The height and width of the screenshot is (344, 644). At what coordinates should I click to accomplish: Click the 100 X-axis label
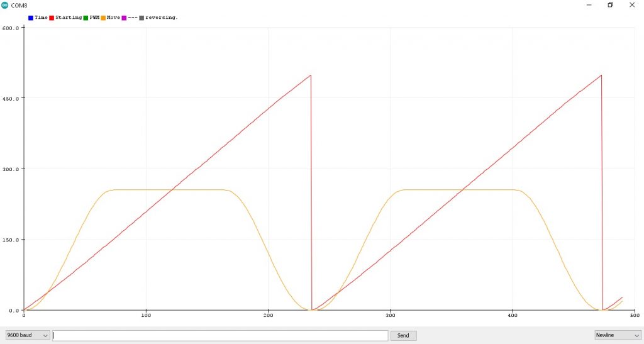(146, 315)
